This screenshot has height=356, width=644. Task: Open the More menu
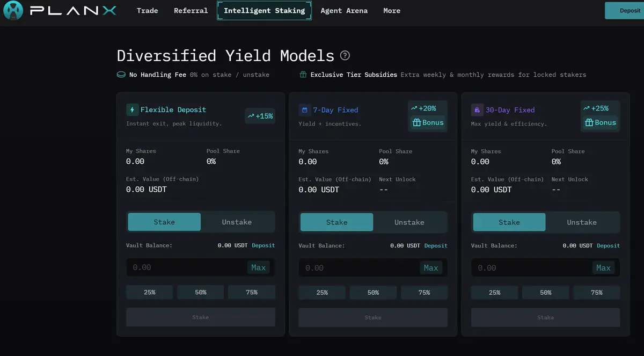tap(392, 11)
